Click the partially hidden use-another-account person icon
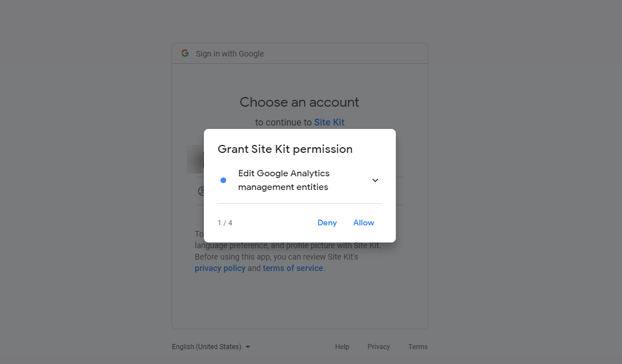Viewport: 622px width, 364px height. tap(200, 191)
